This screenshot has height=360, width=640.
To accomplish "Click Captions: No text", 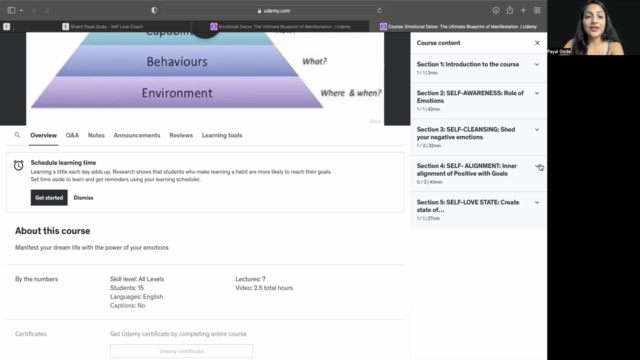I will 127,306.
